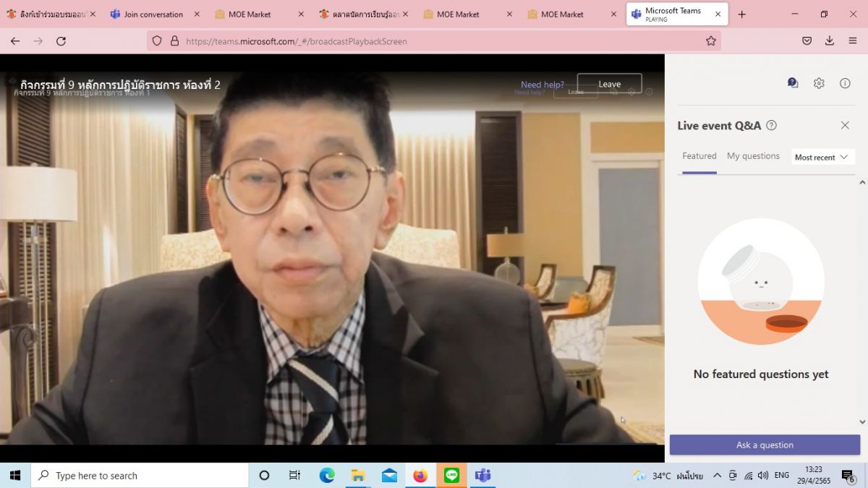Switch to the Join conversation browser tab
The image size is (868, 488).
point(153,14)
